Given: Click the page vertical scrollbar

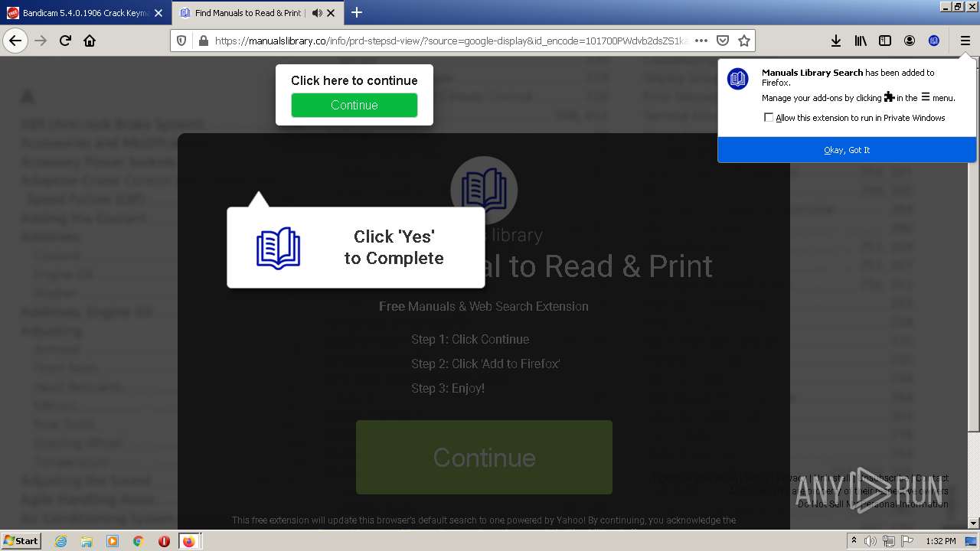Looking at the screenshot, I should (x=974, y=294).
